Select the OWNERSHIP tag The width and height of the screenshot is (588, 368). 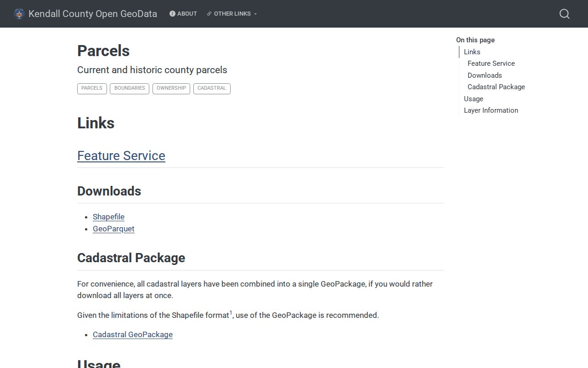(x=171, y=88)
